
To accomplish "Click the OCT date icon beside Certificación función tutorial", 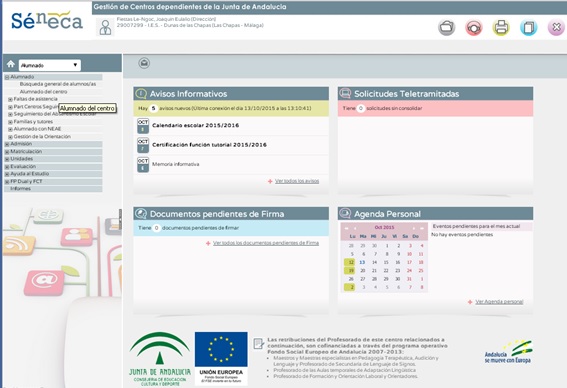I will tap(143, 145).
